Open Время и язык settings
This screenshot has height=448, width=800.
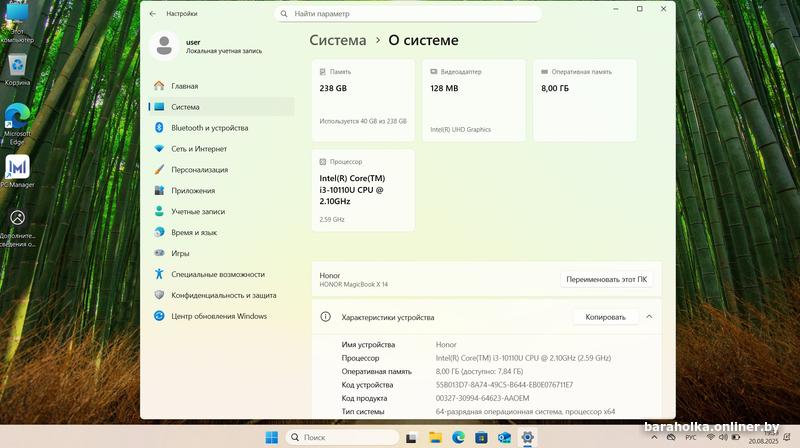click(x=221, y=232)
